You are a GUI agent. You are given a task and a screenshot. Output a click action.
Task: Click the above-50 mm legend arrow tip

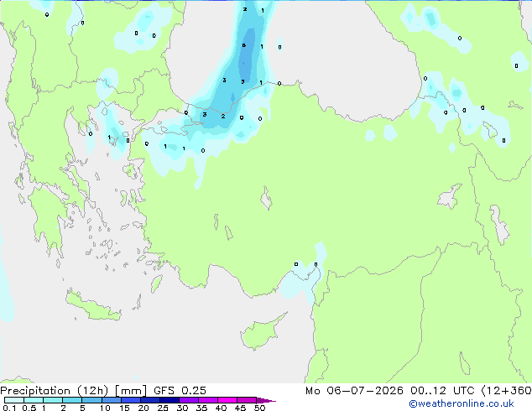266,400
